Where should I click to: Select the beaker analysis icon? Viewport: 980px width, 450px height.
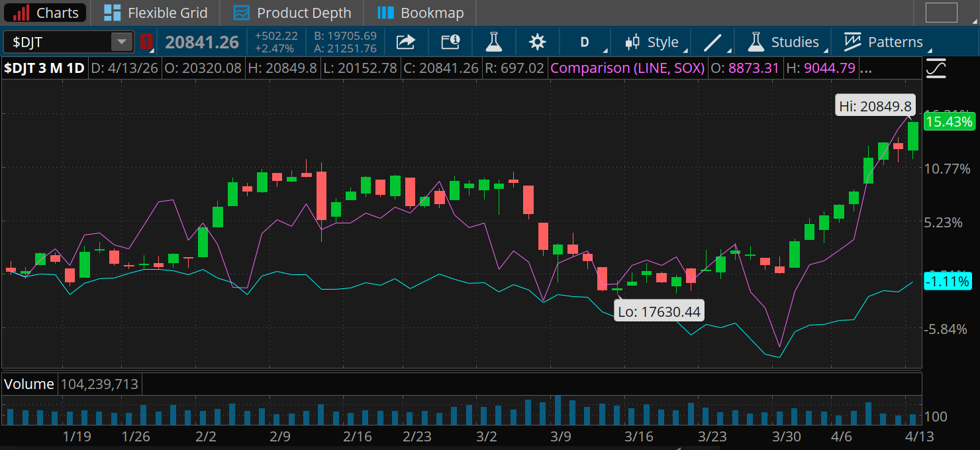click(x=494, y=42)
